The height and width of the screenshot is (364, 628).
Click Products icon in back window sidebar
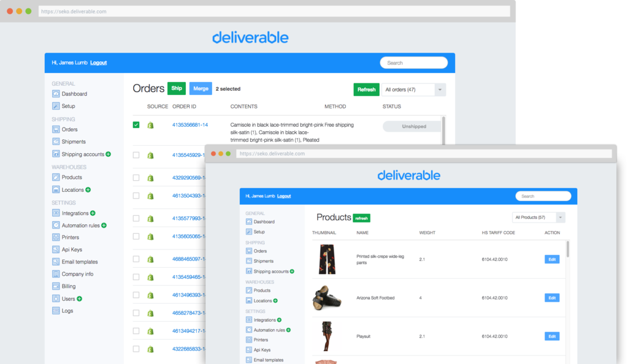56,177
